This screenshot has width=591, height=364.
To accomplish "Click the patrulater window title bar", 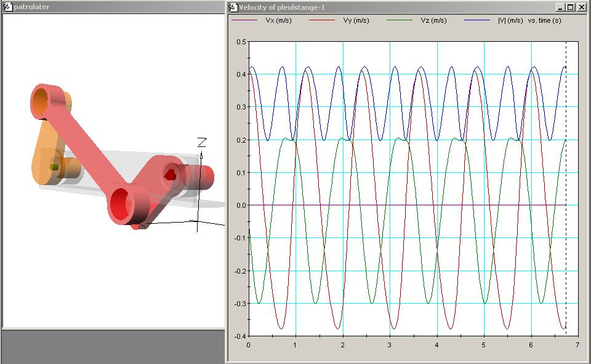I will (113, 6).
